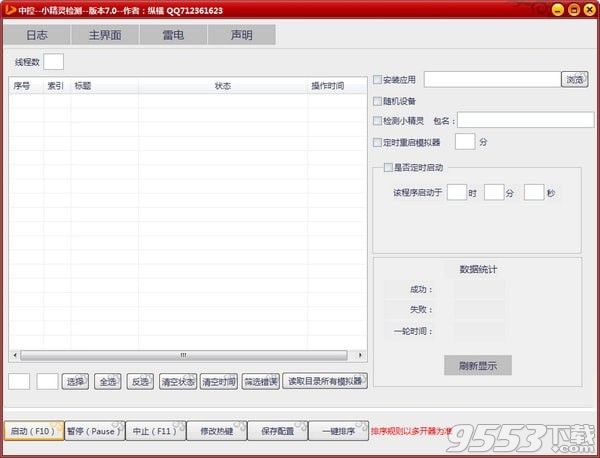Click the 包名 text field
The height and width of the screenshot is (458, 600).
pos(525,120)
